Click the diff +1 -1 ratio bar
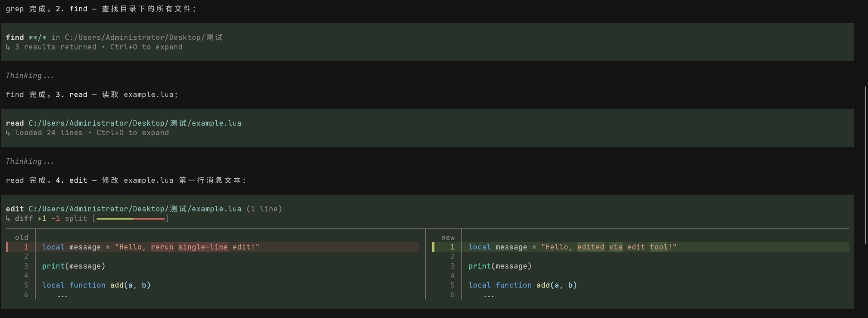The height and width of the screenshot is (318, 868). click(131, 219)
